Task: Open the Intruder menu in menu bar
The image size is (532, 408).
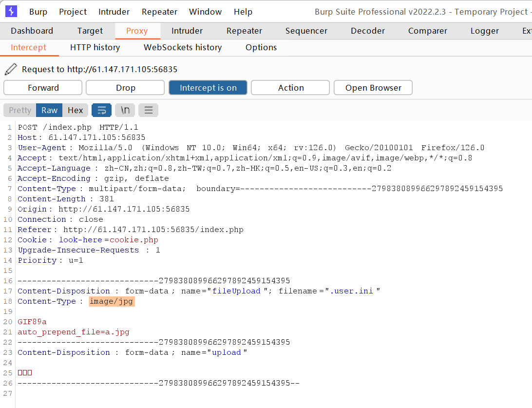Action: [x=114, y=12]
